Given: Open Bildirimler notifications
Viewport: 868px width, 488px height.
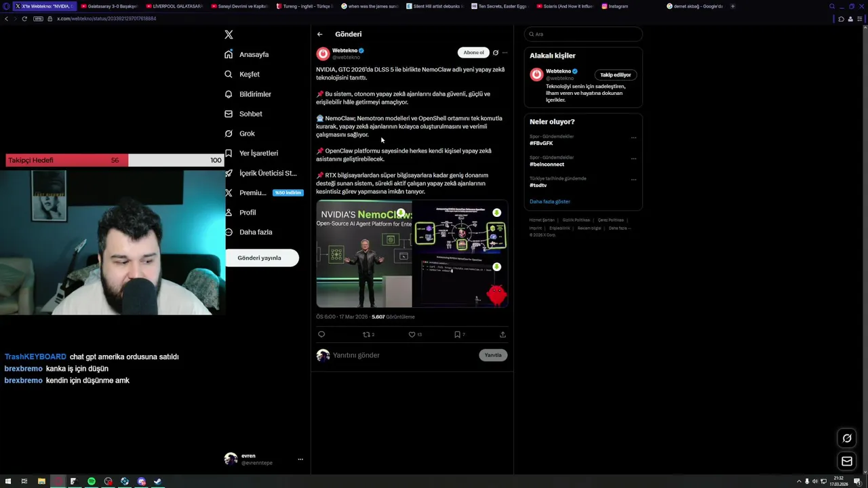Looking at the screenshot, I should click(x=248, y=94).
